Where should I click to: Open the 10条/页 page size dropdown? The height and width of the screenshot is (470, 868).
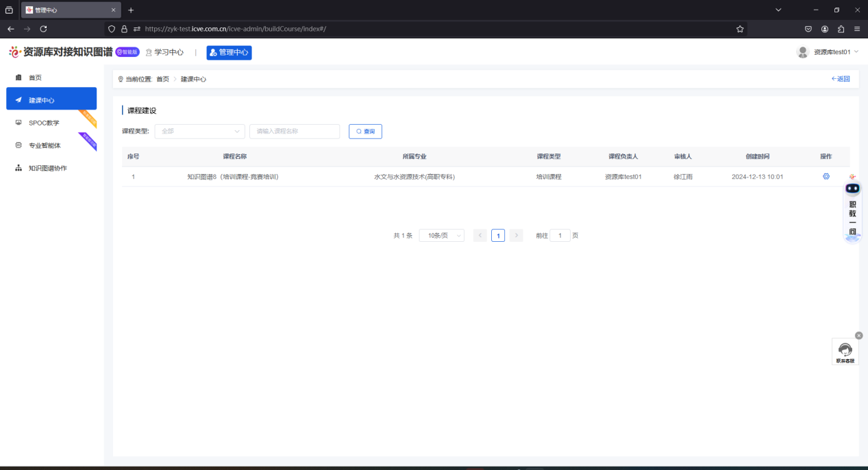coord(442,236)
